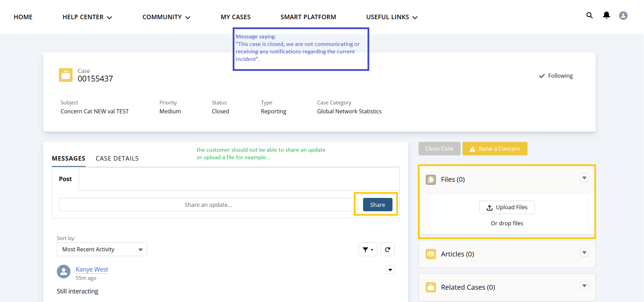Image resolution: width=644 pixels, height=302 pixels.
Task: Toggle the Following button
Action: click(x=556, y=76)
